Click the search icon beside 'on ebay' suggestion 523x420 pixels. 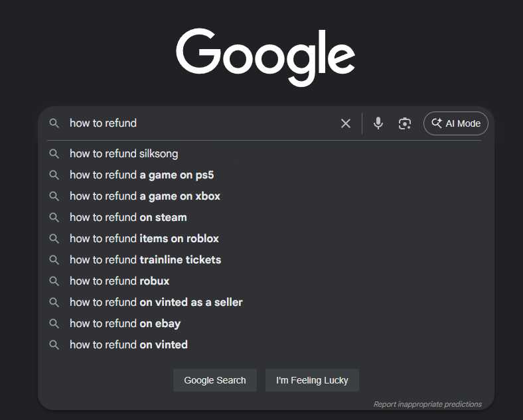pyautogui.click(x=54, y=323)
